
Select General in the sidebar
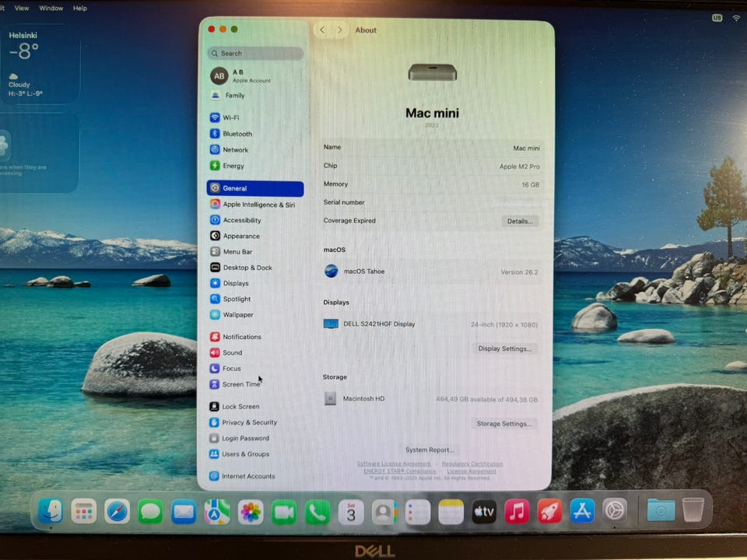pos(255,188)
